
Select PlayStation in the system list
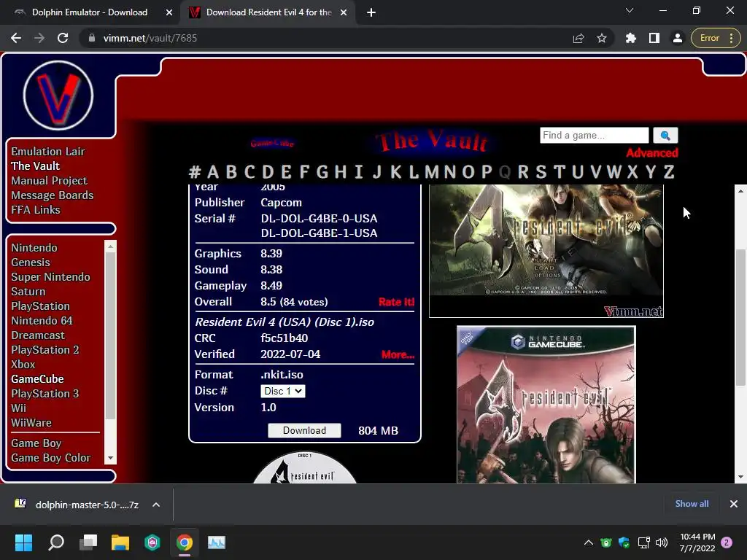point(41,306)
